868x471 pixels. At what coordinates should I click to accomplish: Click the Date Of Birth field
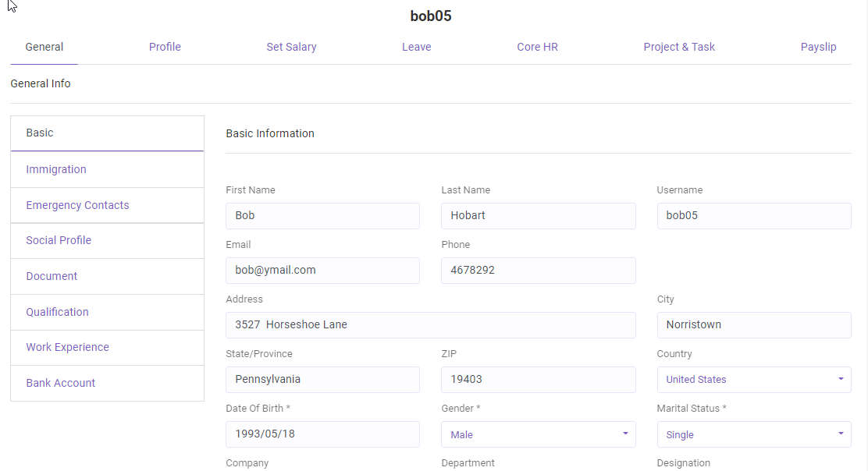322,434
